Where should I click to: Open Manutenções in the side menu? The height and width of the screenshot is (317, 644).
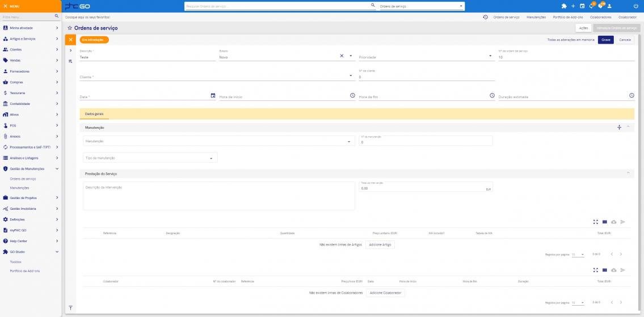tap(19, 188)
